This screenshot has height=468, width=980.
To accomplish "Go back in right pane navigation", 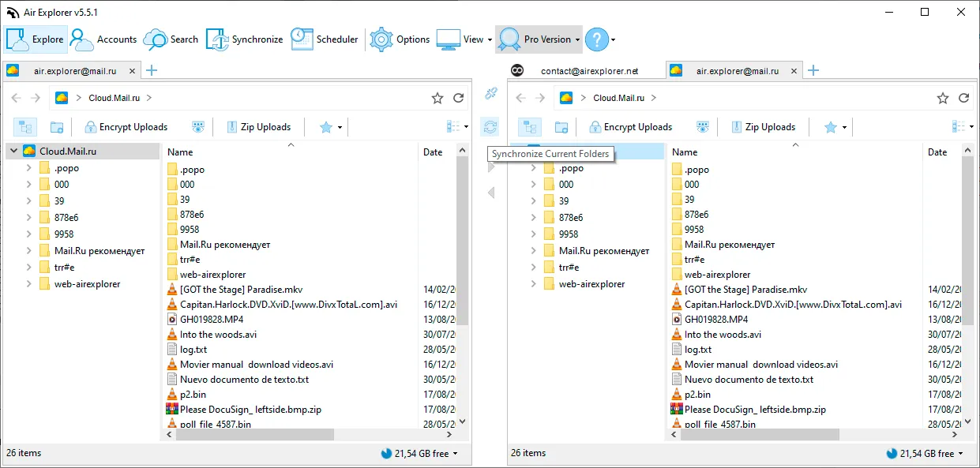I will point(521,99).
